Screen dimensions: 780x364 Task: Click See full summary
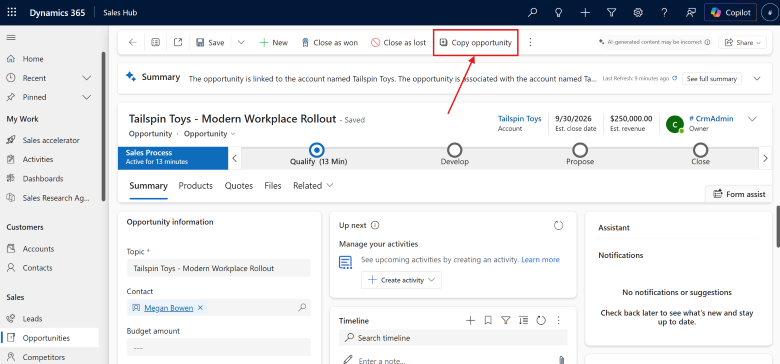pos(712,79)
